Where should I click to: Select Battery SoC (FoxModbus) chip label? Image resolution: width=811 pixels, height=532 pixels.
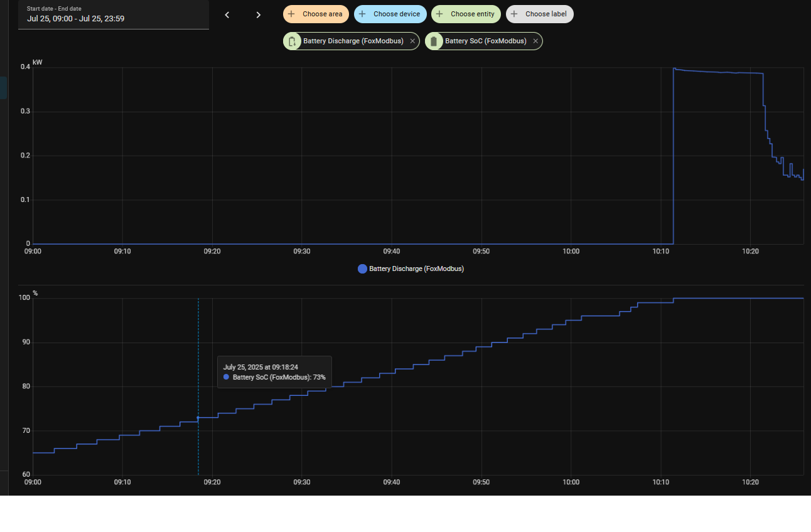tap(485, 41)
